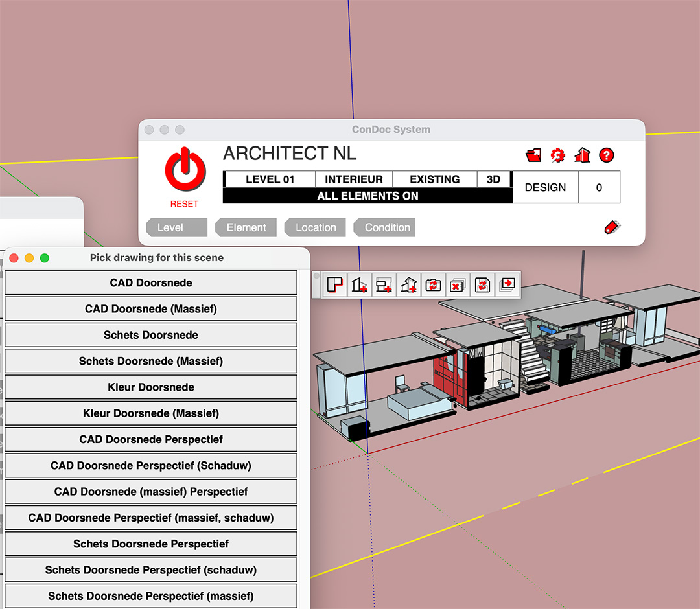Click the export scenes arrow icon

point(507,284)
